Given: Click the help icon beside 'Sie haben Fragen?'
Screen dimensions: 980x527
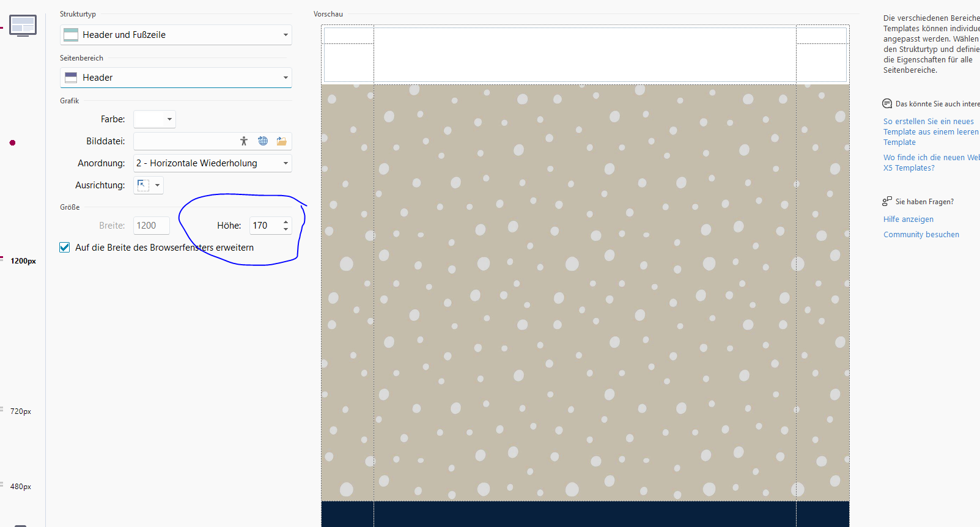Looking at the screenshot, I should [887, 201].
